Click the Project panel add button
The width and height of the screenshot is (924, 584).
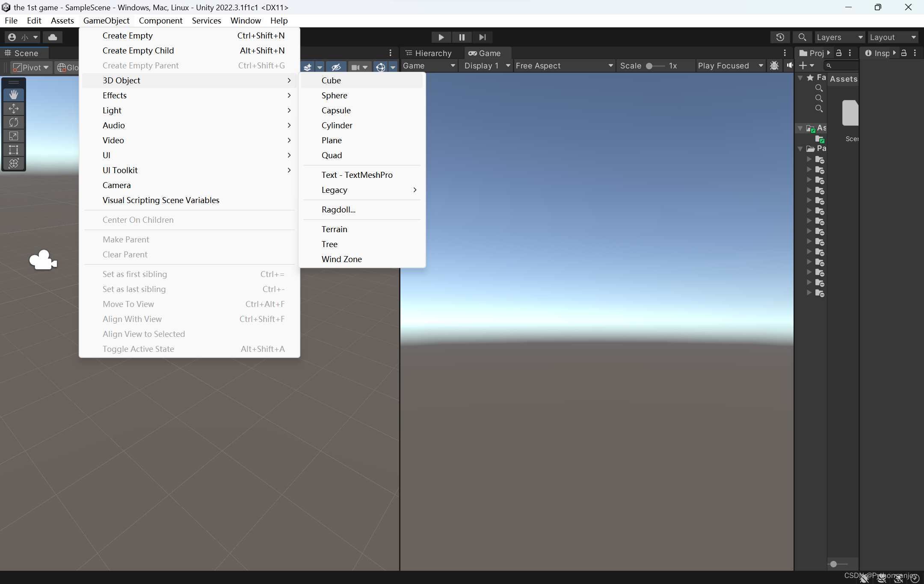[806, 65]
